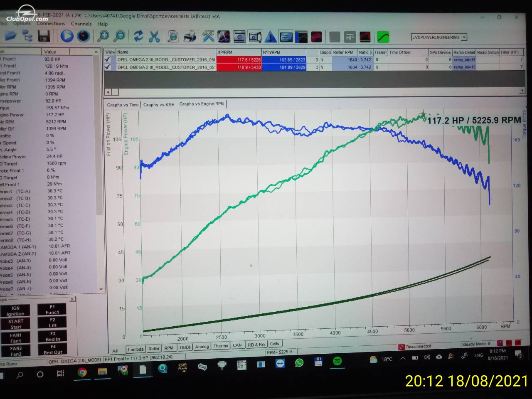Toggle the F2 Lift relay
This screenshot has width=532, height=399.
coord(52,323)
